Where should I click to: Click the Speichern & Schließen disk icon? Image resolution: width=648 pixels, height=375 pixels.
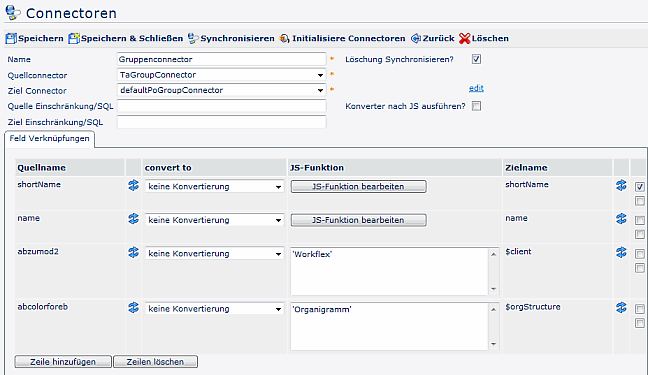tap(74, 38)
